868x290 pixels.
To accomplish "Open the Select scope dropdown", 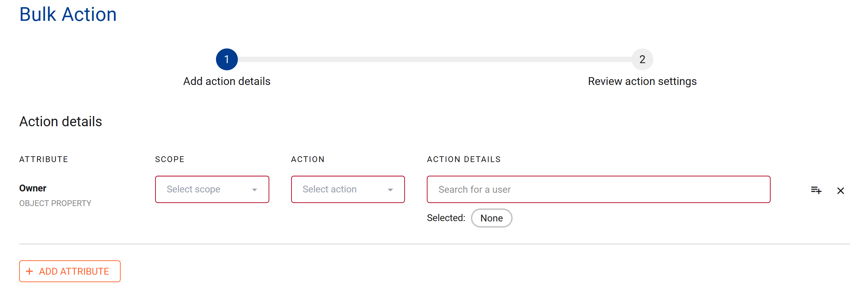I will coord(205,189).
